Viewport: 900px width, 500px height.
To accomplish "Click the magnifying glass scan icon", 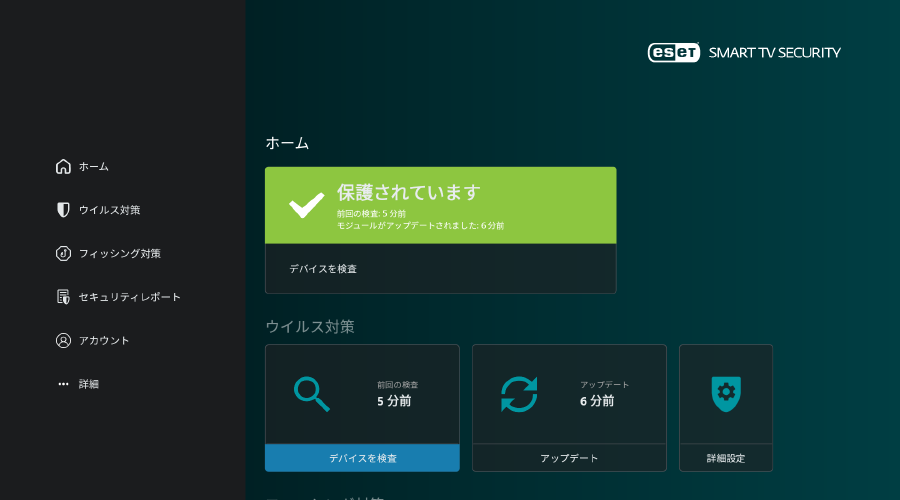I will coord(312,394).
